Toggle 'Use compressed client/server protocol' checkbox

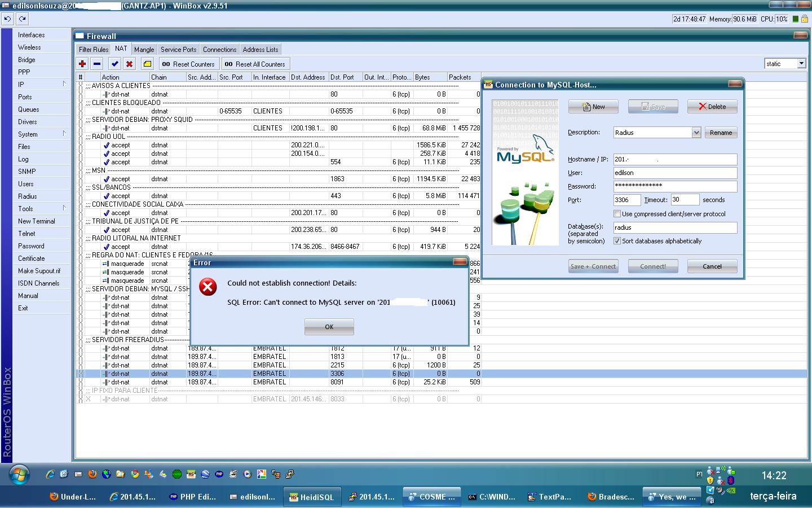617,214
